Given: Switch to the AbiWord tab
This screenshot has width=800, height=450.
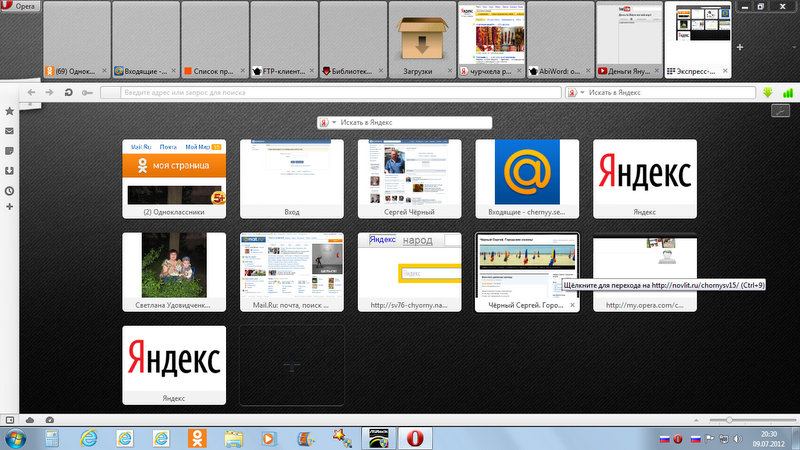Looking at the screenshot, I should (561, 40).
